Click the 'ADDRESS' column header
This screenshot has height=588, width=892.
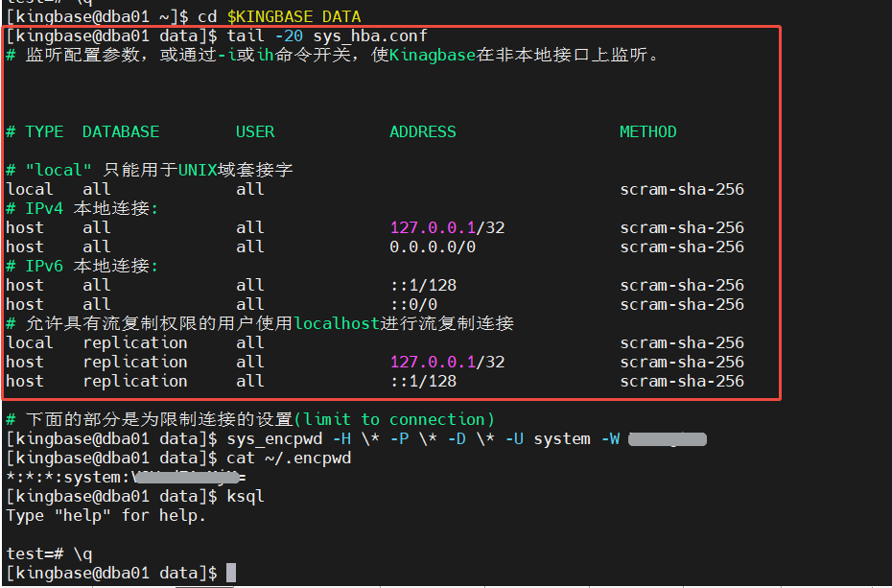click(x=423, y=132)
